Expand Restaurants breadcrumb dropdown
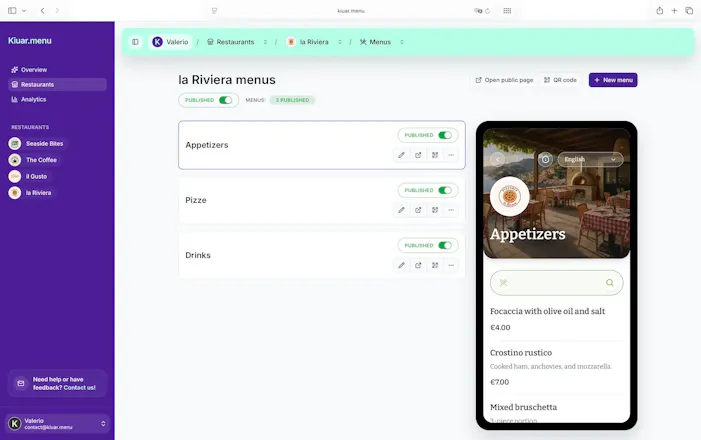 coord(265,42)
